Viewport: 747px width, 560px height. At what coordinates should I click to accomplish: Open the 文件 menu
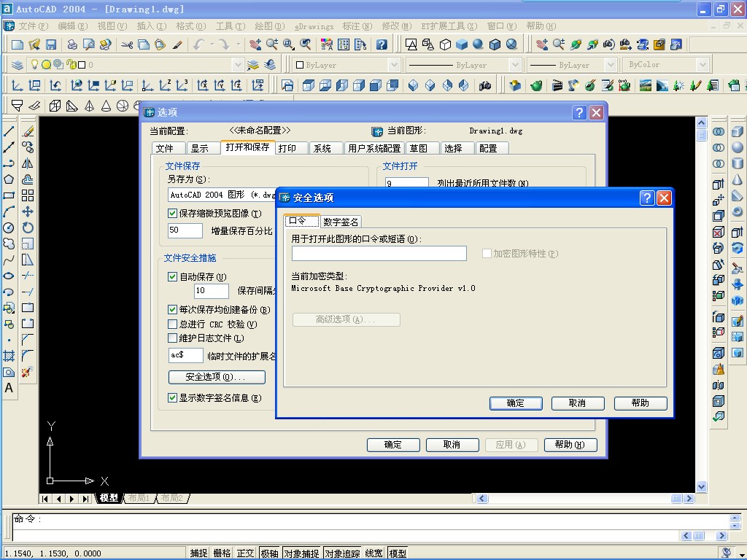click(33, 26)
